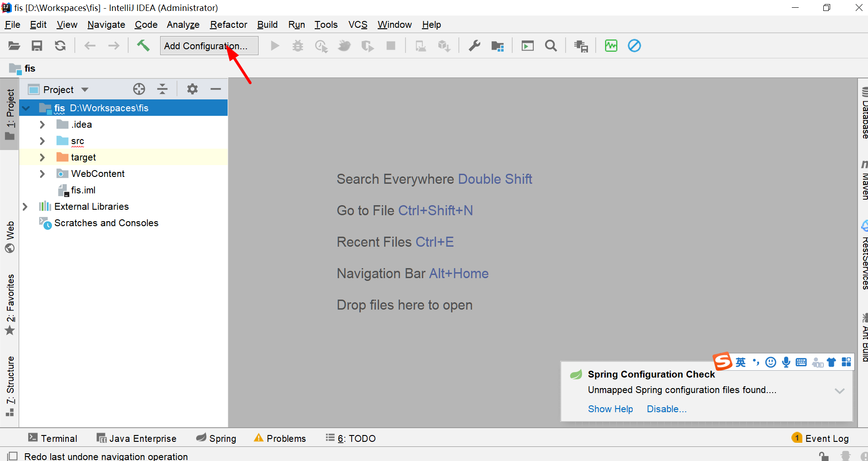The width and height of the screenshot is (868, 461).
Task: Open the Problems tool tab
Action: click(280, 438)
